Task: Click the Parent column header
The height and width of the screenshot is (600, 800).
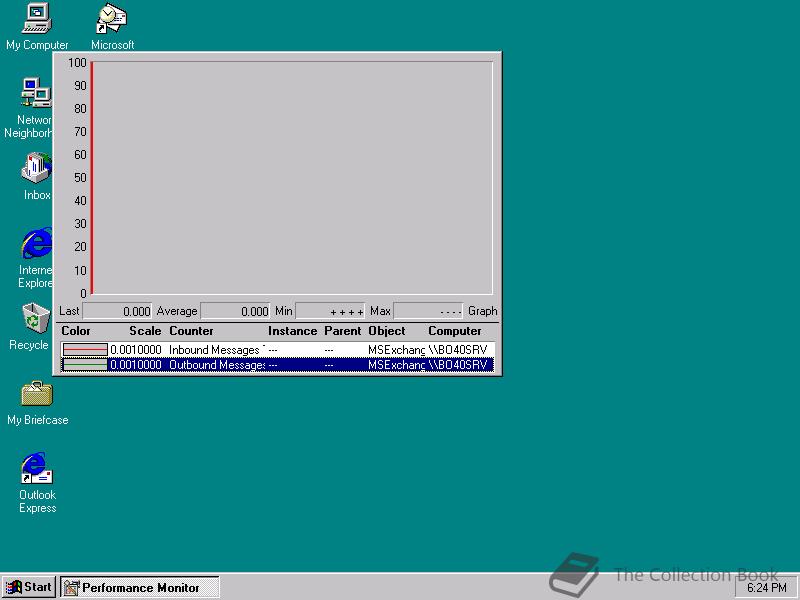Action: pyautogui.click(x=342, y=331)
